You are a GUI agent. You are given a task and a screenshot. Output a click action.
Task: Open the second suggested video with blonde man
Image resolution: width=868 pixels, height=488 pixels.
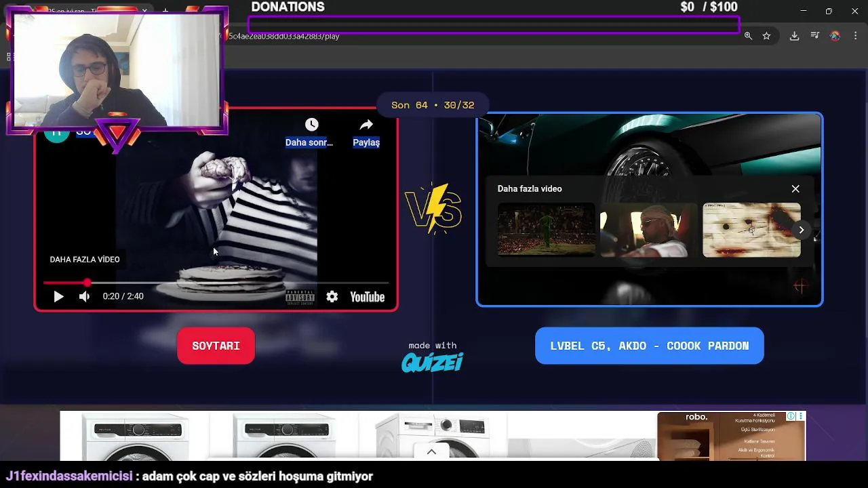coord(648,230)
